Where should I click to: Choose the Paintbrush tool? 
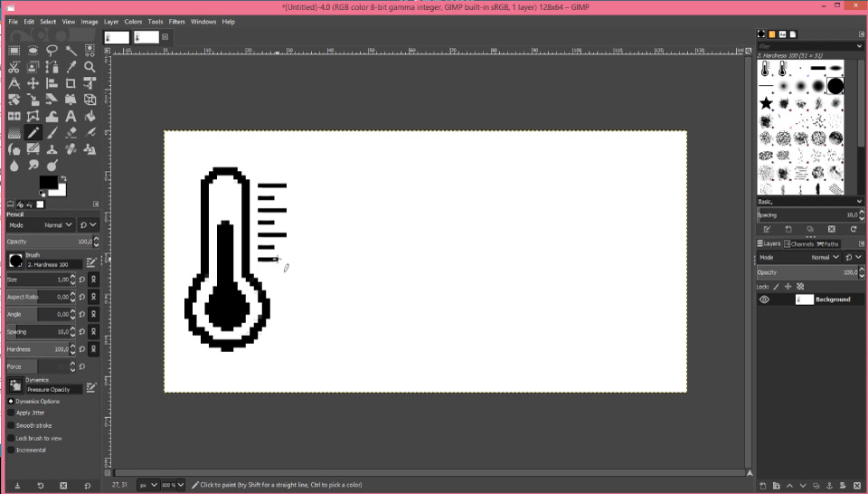point(52,133)
